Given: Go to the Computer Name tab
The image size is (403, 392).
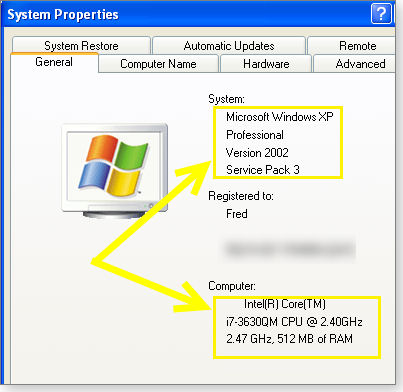Looking at the screenshot, I should [158, 64].
